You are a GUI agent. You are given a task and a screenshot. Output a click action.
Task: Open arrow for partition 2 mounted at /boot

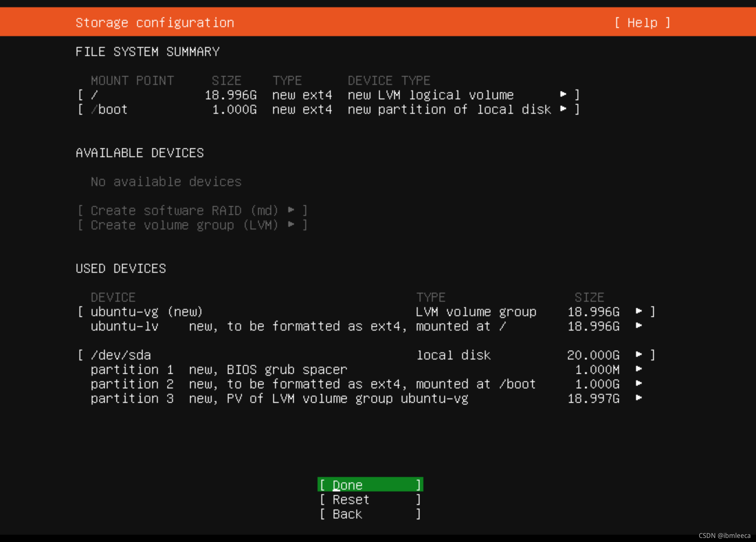click(638, 384)
